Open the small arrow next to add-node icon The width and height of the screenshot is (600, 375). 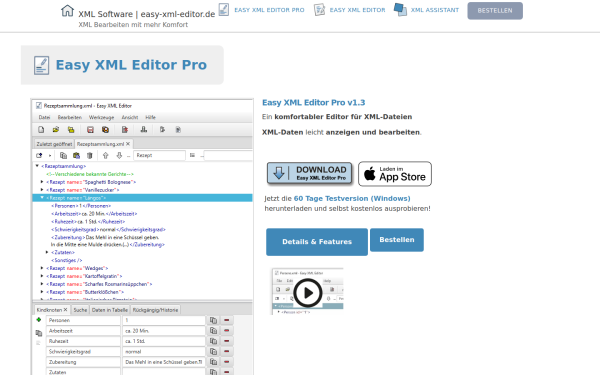click(x=50, y=155)
